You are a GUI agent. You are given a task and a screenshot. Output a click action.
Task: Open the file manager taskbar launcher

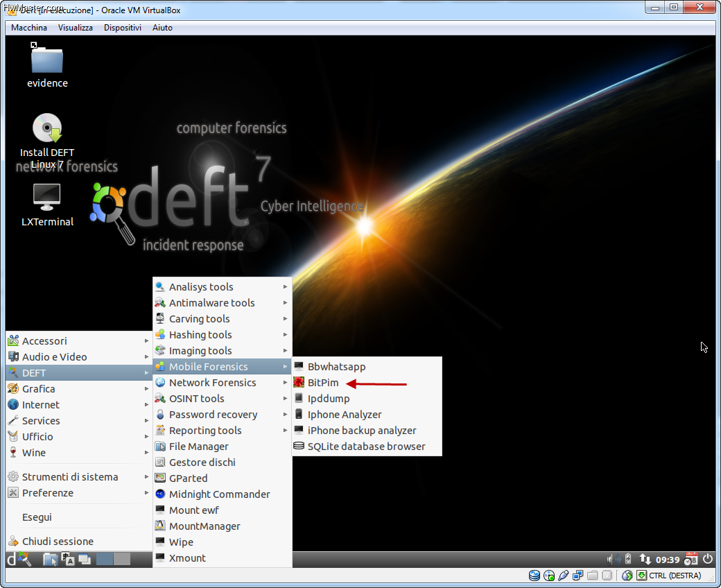click(50, 559)
